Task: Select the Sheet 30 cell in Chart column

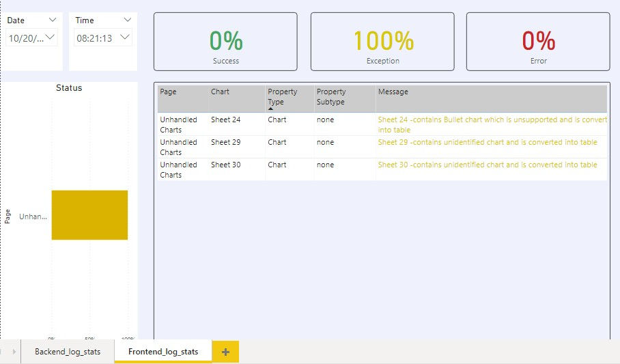Action: [x=226, y=165]
